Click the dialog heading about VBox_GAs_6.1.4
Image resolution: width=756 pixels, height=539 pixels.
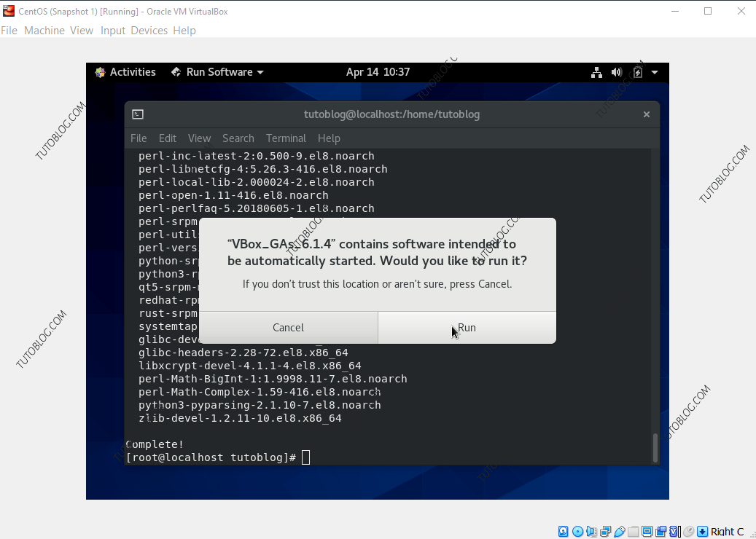[377, 253]
